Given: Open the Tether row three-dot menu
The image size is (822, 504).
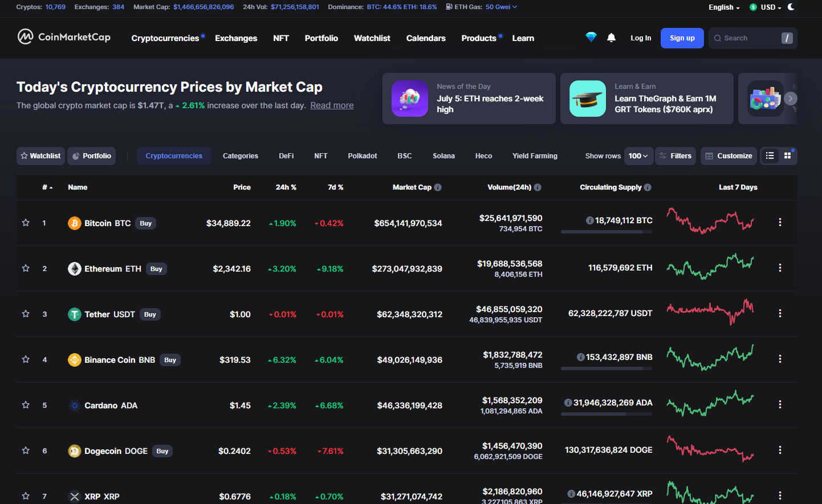Looking at the screenshot, I should click(x=780, y=313).
